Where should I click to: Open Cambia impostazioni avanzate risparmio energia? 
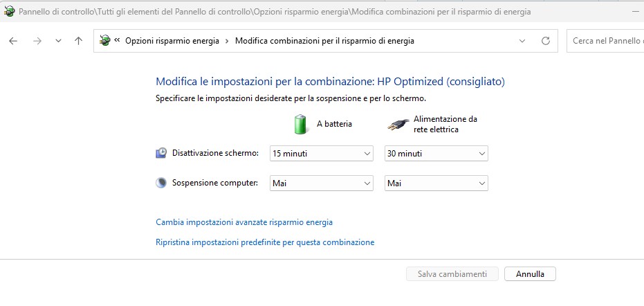pos(244,222)
